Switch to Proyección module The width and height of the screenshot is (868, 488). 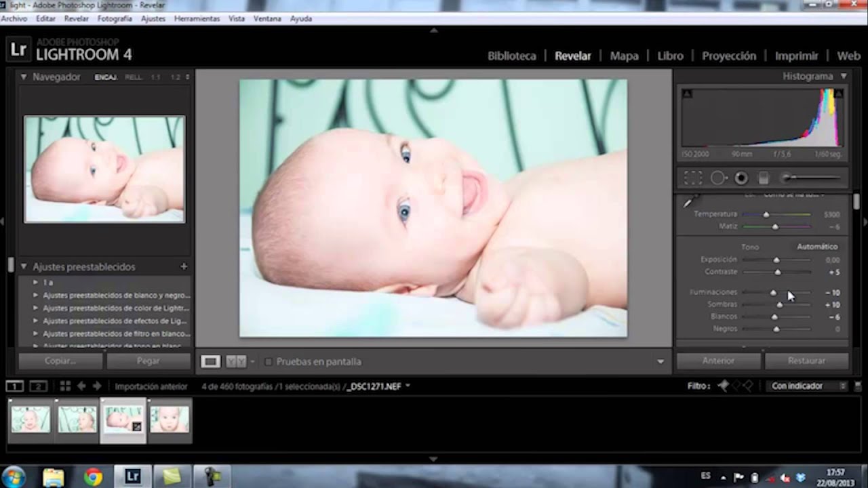point(729,56)
